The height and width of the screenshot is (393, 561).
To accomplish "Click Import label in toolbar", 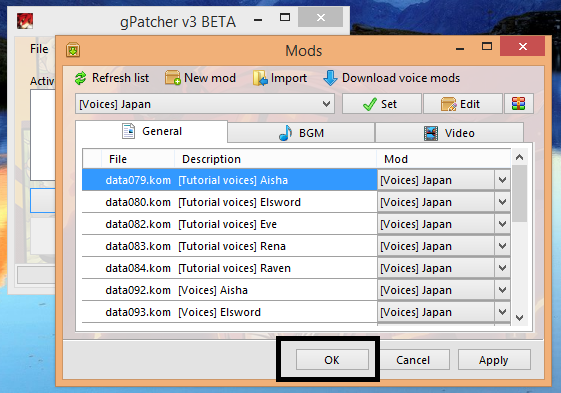I will click(289, 78).
